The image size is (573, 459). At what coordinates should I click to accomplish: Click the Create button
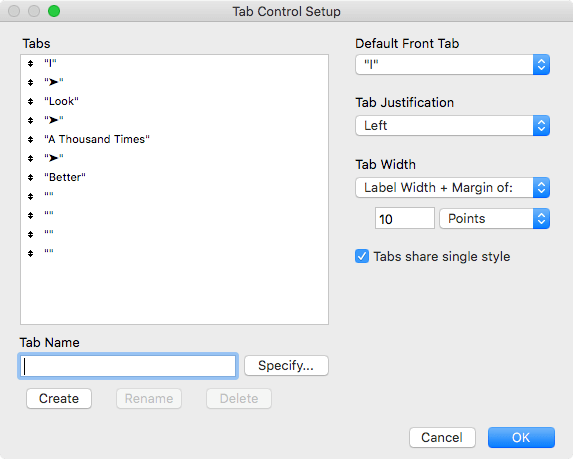tap(59, 398)
